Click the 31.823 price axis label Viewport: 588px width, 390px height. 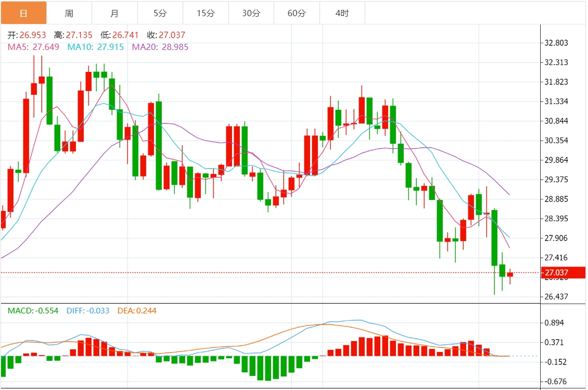[x=556, y=82]
